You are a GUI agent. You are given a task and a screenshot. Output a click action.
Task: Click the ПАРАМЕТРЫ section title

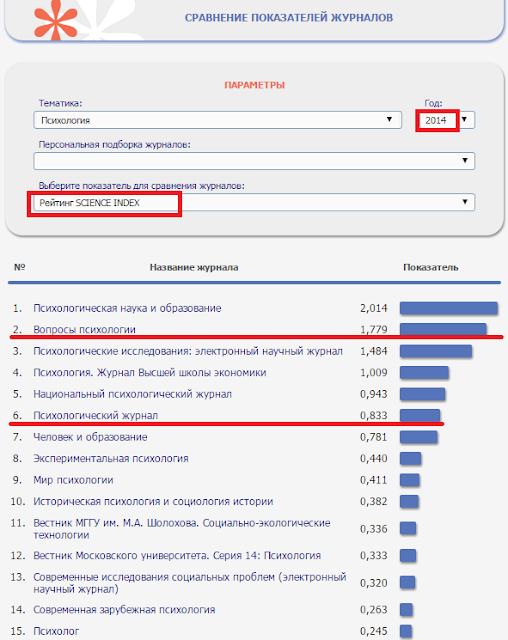pyautogui.click(x=255, y=85)
